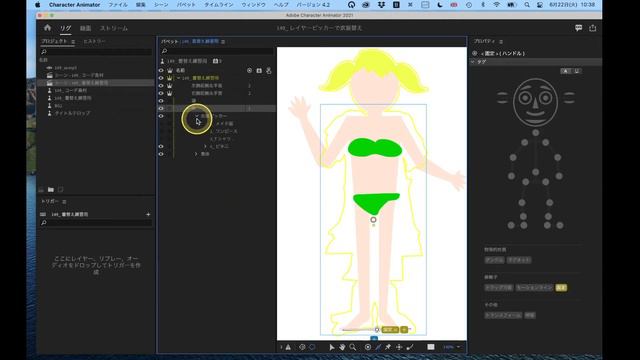Viewport: 640px width, 360px height.
Task: Open the ウィンドウ menu
Action: point(253,5)
